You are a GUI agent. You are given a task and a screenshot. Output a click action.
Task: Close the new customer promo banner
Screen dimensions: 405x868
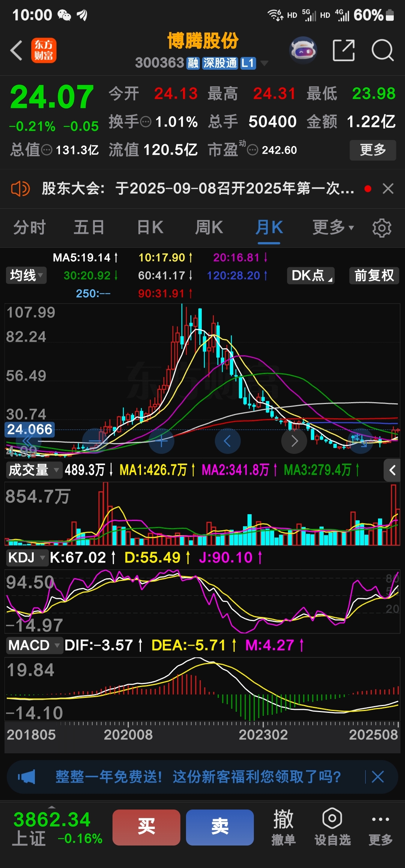point(378,777)
